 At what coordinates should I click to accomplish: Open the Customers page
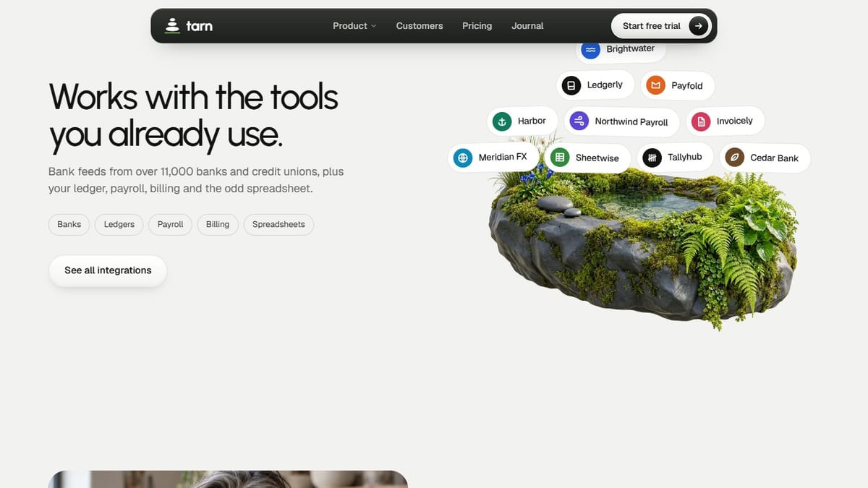click(x=420, y=26)
